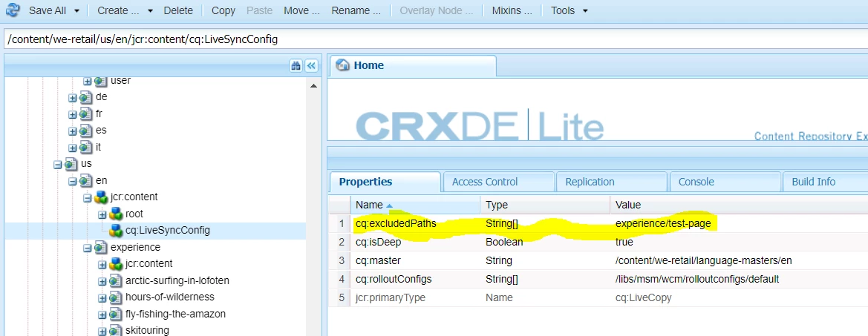Click the Create button
Screen dimensions: 868x336
pyautogui.click(x=119, y=10)
